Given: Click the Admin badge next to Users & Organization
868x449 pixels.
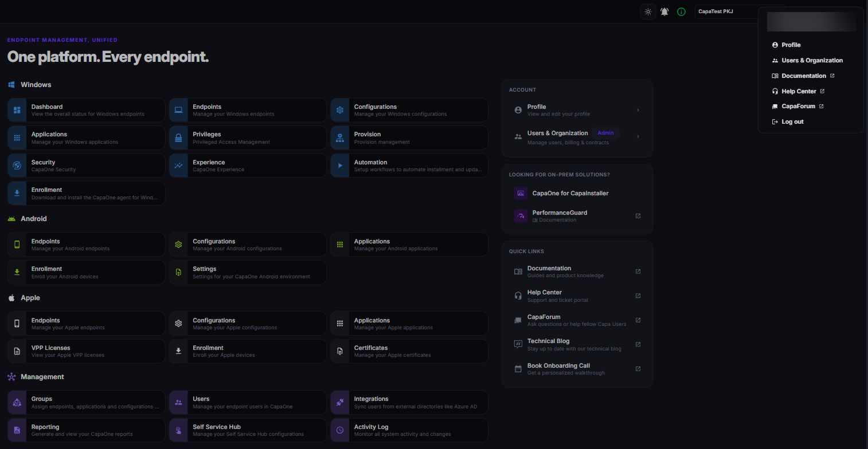Looking at the screenshot, I should [x=605, y=133].
